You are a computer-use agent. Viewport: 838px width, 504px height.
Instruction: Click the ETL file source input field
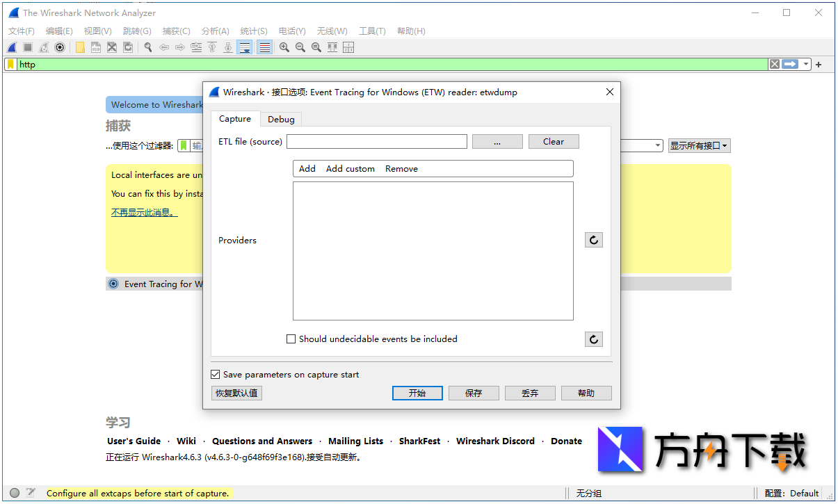(376, 142)
